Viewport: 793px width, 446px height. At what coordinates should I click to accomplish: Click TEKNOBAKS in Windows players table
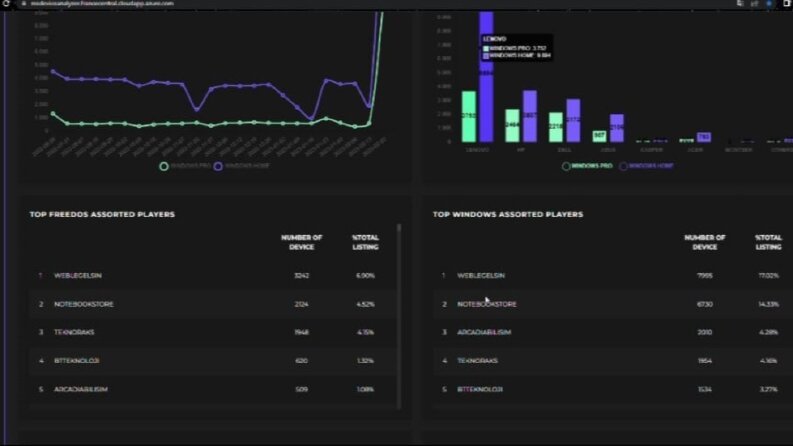pyautogui.click(x=477, y=361)
